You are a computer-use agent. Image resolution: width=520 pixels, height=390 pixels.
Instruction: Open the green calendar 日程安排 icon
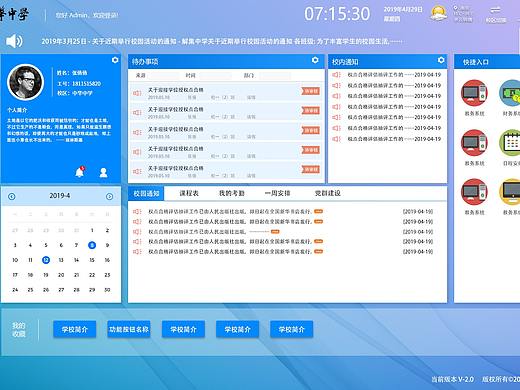[x=510, y=143]
